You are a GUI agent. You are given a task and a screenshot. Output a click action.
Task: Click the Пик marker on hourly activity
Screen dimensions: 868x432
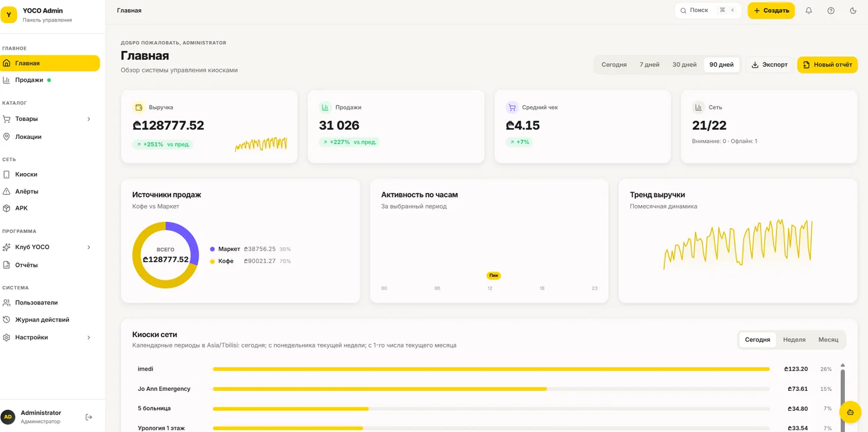(494, 276)
